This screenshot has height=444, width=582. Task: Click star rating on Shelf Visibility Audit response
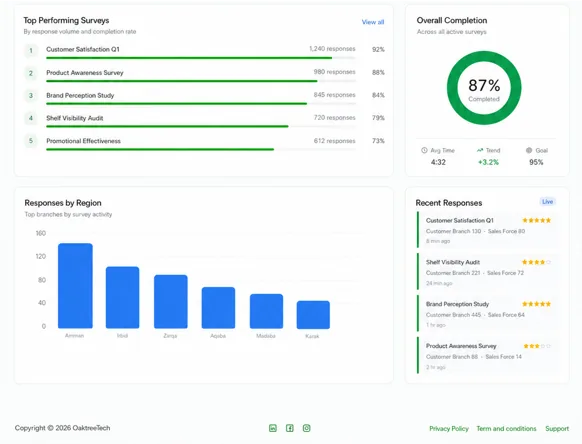[x=537, y=262]
